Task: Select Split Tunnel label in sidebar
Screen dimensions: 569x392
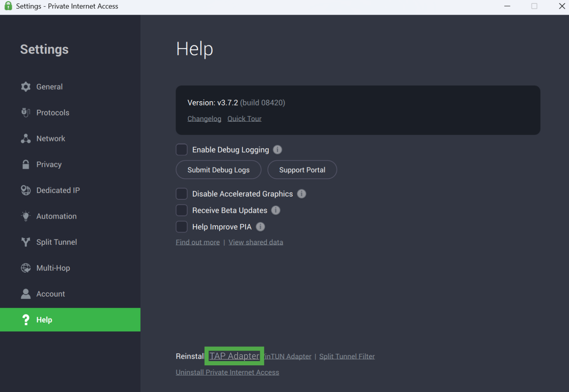Action: pyautogui.click(x=57, y=242)
